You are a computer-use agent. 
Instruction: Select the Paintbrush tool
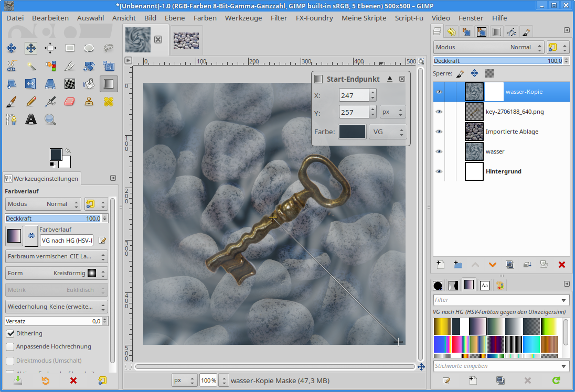point(12,102)
